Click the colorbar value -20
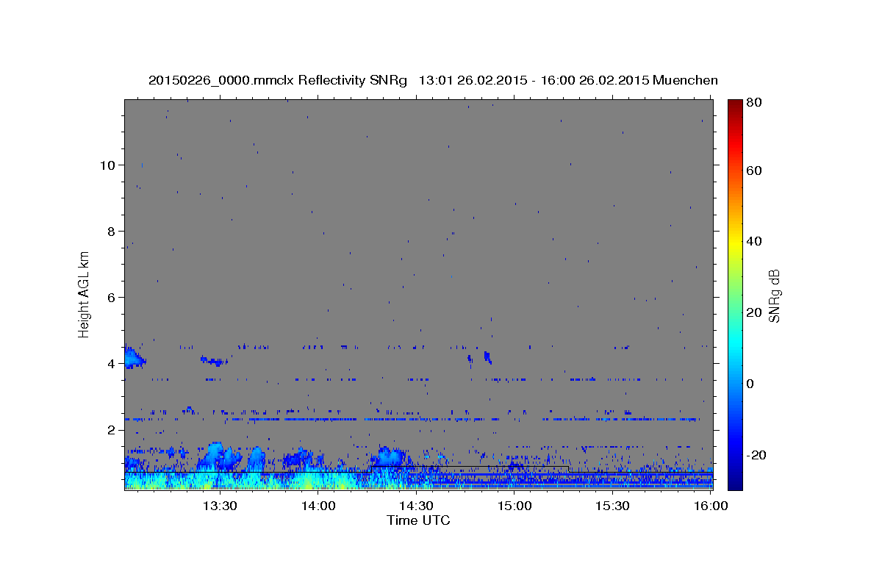 click(x=756, y=454)
